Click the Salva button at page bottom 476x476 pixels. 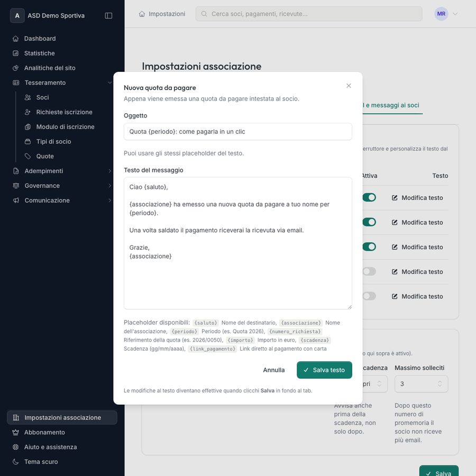tap(439, 472)
